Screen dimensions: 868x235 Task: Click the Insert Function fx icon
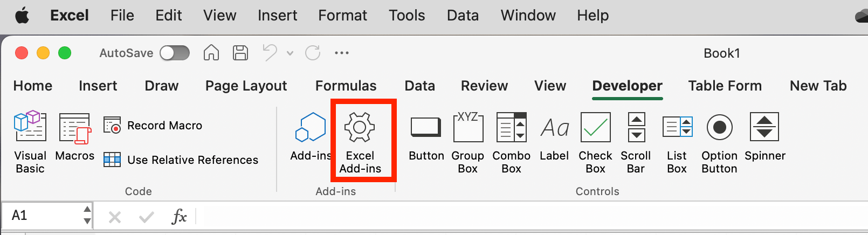[x=179, y=217]
